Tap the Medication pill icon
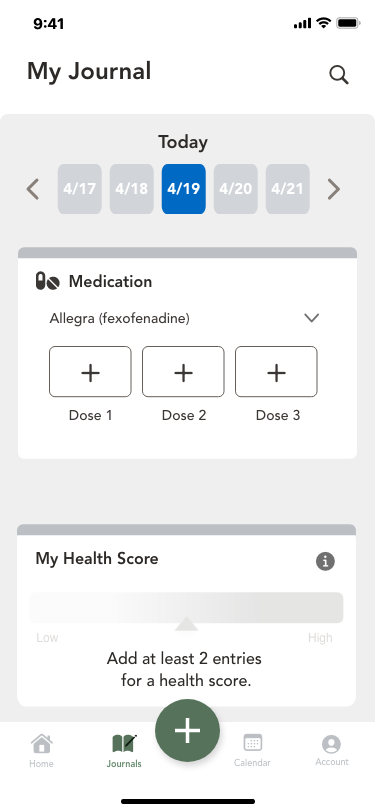This screenshot has height=812, width=375. point(48,281)
